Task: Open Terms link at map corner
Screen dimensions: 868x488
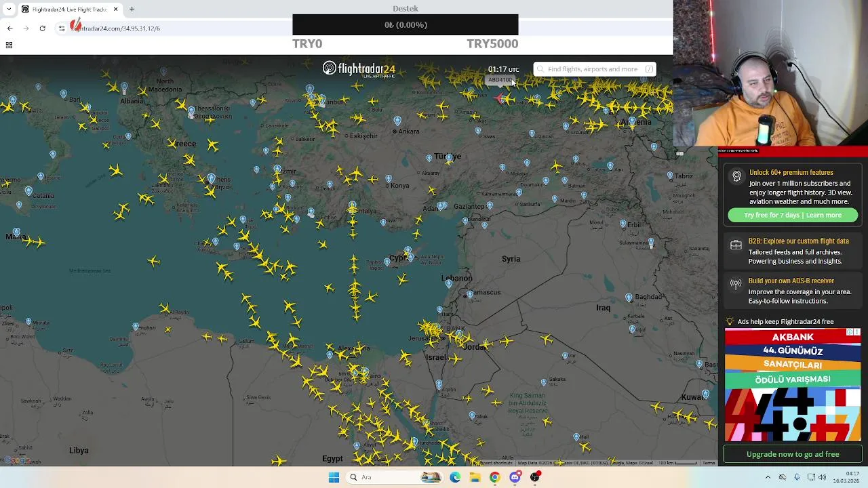Action: pyautogui.click(x=709, y=463)
